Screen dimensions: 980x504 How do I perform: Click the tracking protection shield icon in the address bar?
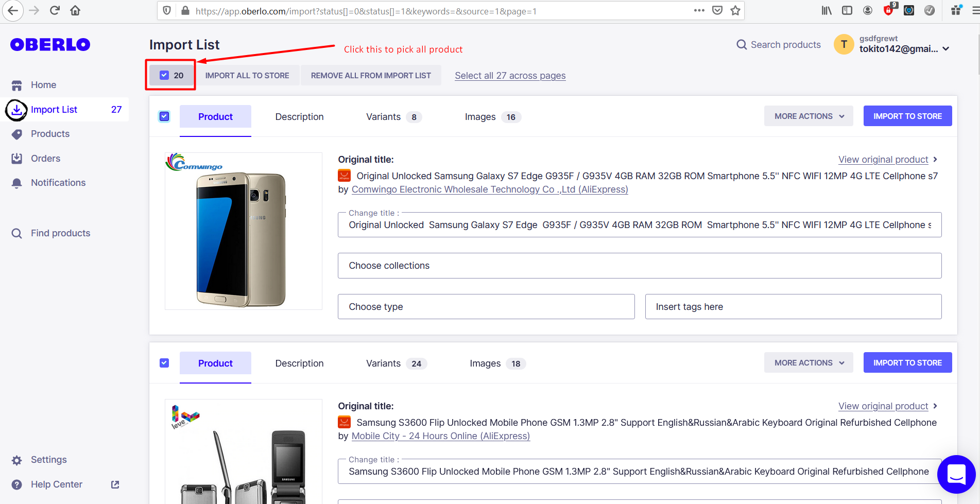pyautogui.click(x=167, y=11)
